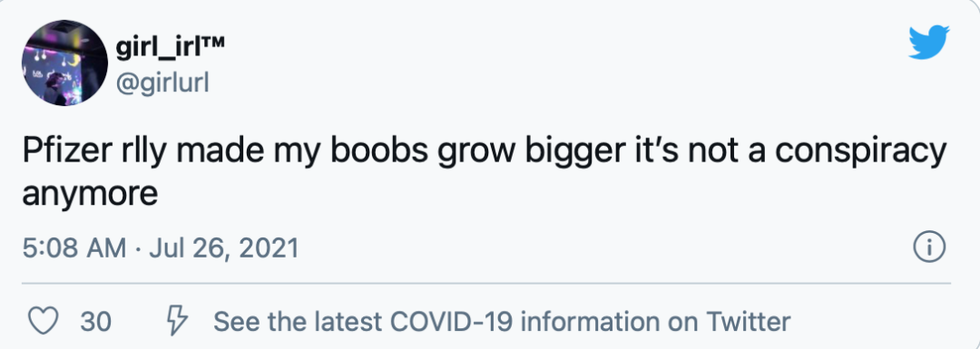Click the trademark symbol beside girl_irl
Screen dimensions: 980x349
211,43
